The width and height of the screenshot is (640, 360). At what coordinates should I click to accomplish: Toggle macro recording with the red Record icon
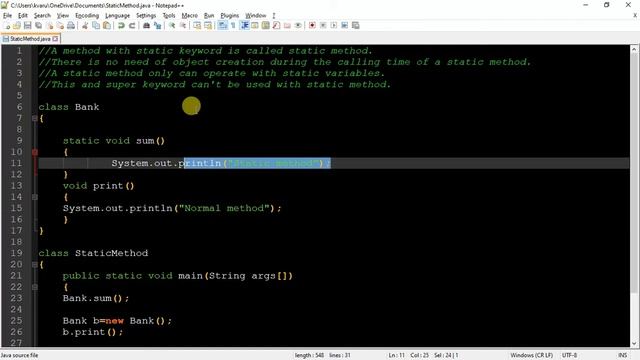pos(312,25)
